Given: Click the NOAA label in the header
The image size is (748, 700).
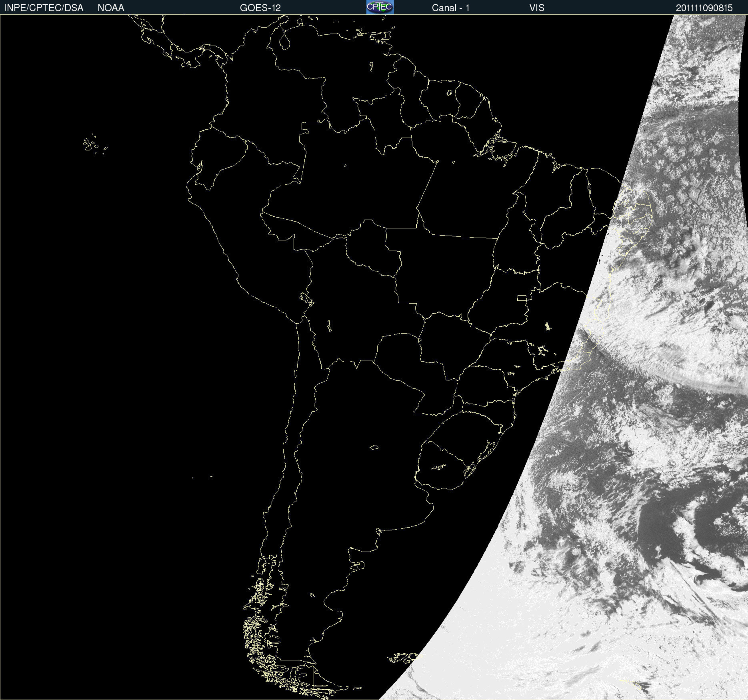Looking at the screenshot, I should tap(111, 8).
